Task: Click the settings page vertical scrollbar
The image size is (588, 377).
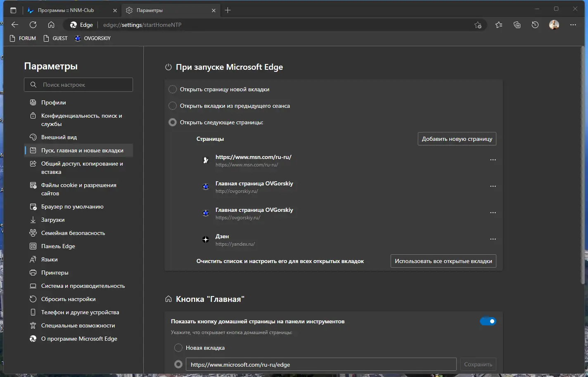Action: [x=583, y=165]
